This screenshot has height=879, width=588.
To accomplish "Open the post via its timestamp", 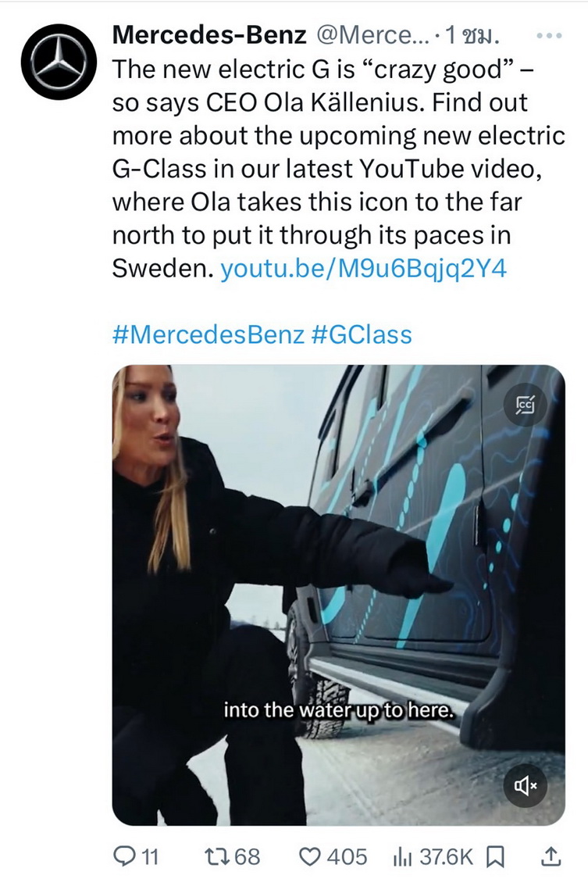I will [475, 36].
